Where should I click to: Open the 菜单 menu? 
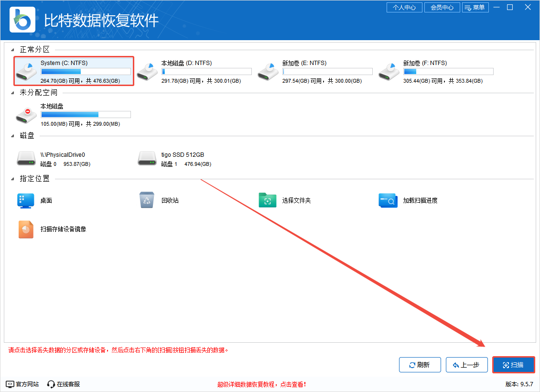tap(475, 7)
